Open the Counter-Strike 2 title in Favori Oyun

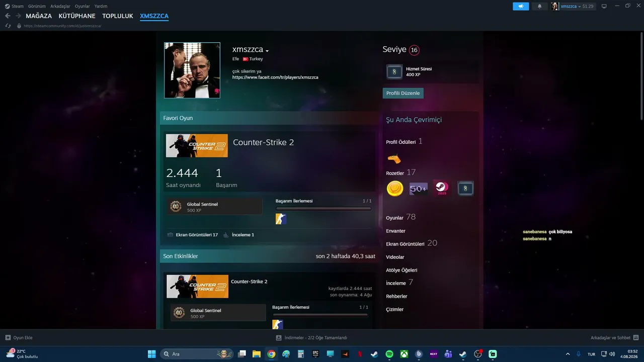(263, 142)
